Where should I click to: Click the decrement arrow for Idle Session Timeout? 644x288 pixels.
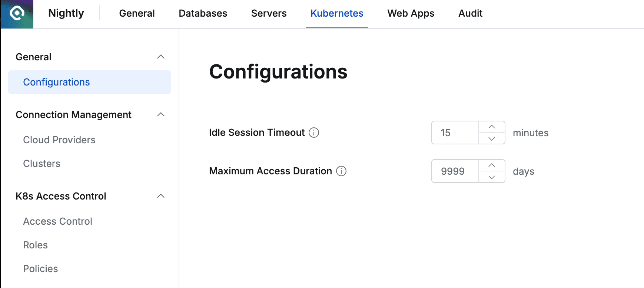click(x=492, y=139)
